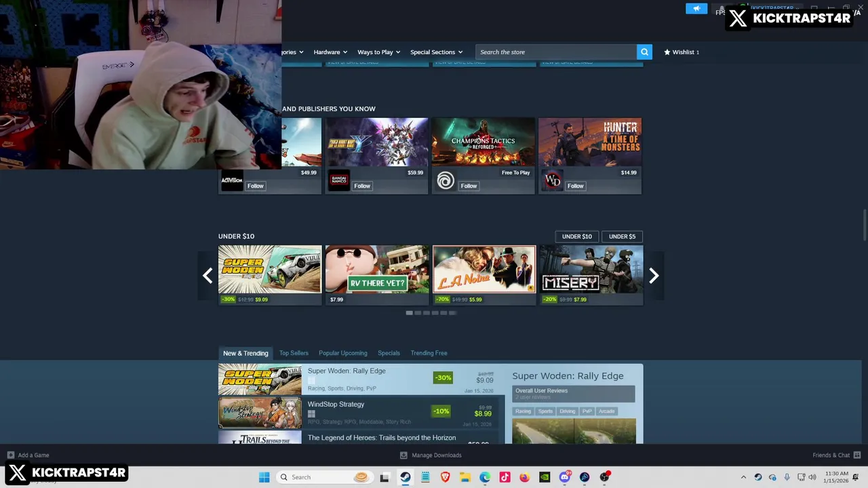Click the Add a Game plus icon

coord(10,455)
